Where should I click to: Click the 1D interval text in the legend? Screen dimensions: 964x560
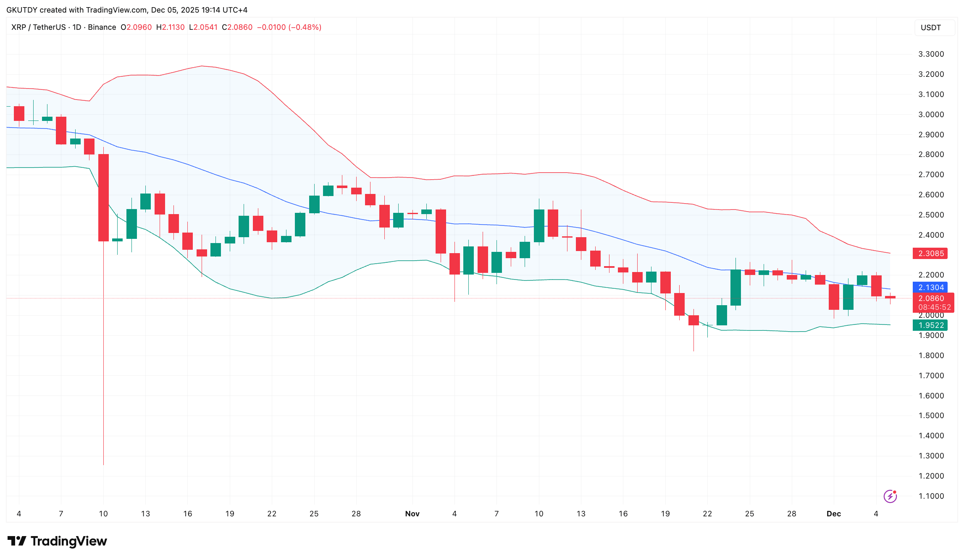(76, 27)
